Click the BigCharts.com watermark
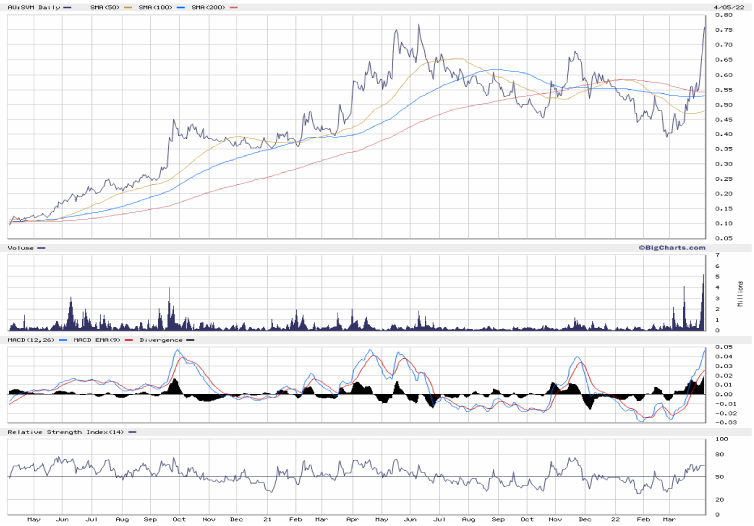Screen dimensions: 754x526 [673, 246]
